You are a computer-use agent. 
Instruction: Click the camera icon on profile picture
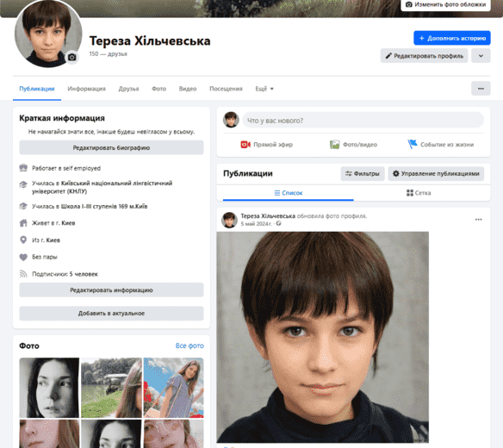[71, 57]
